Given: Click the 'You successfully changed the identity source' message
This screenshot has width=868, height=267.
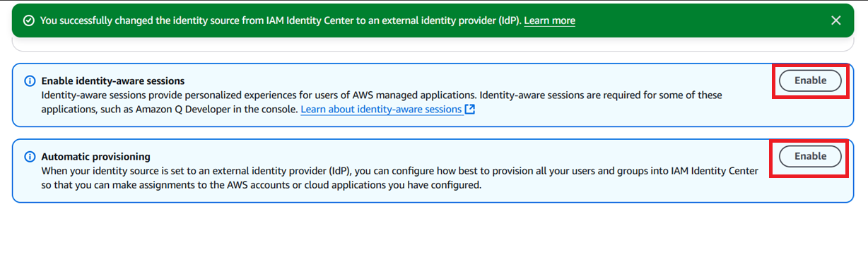Looking at the screenshot, I should (x=281, y=20).
